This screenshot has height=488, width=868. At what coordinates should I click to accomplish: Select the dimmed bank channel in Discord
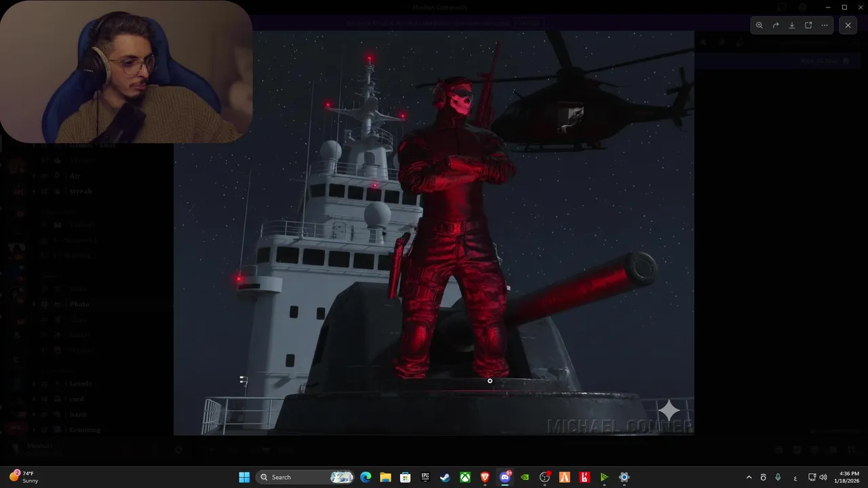(x=79, y=414)
